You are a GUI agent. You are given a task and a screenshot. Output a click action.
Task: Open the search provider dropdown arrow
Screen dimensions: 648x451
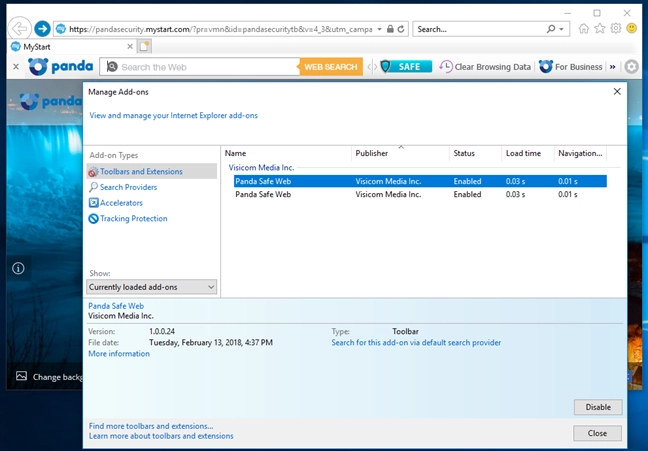[562, 29]
